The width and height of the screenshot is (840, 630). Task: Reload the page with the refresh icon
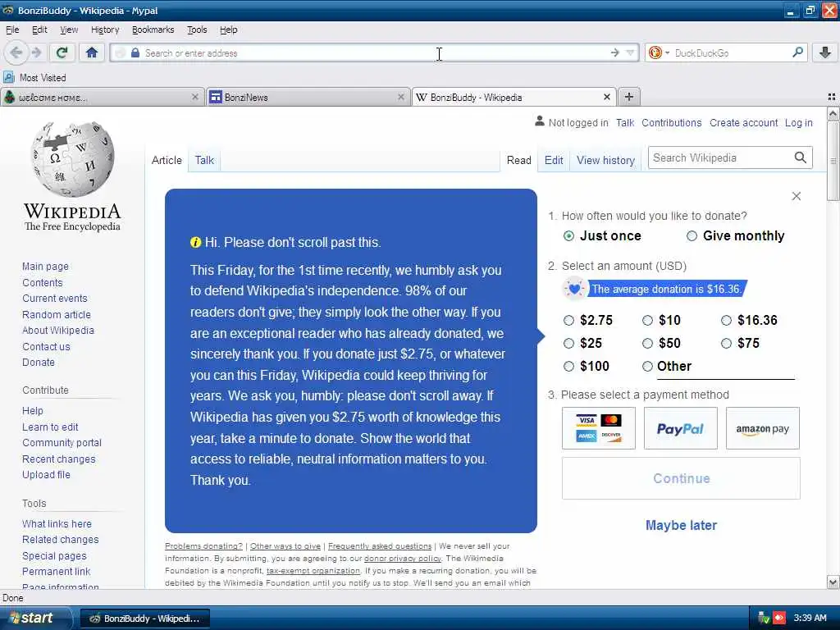pos(62,52)
